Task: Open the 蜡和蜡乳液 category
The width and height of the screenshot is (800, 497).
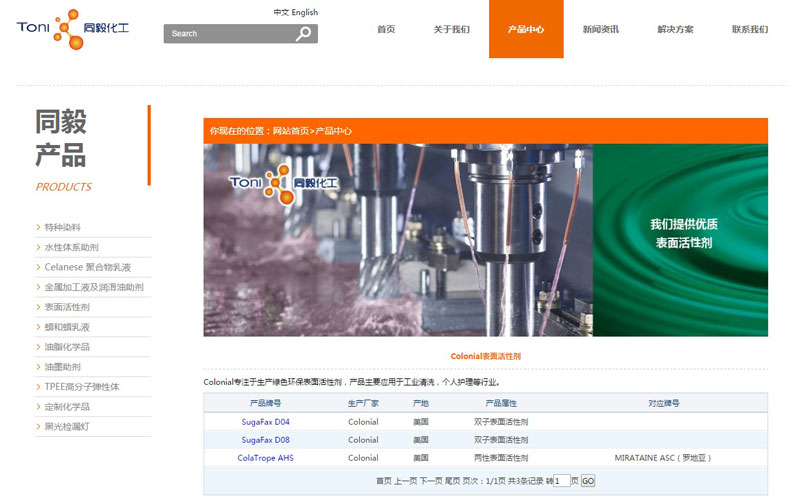Action: [x=67, y=327]
